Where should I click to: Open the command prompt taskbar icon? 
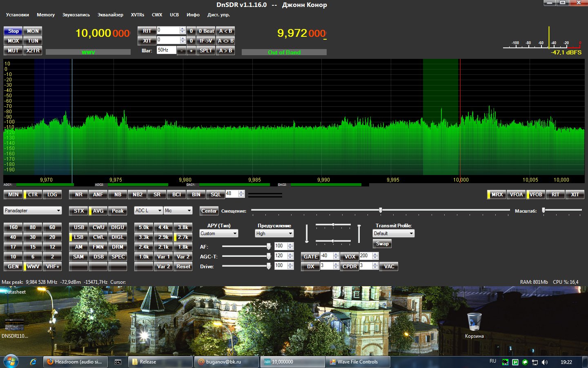[118, 362]
